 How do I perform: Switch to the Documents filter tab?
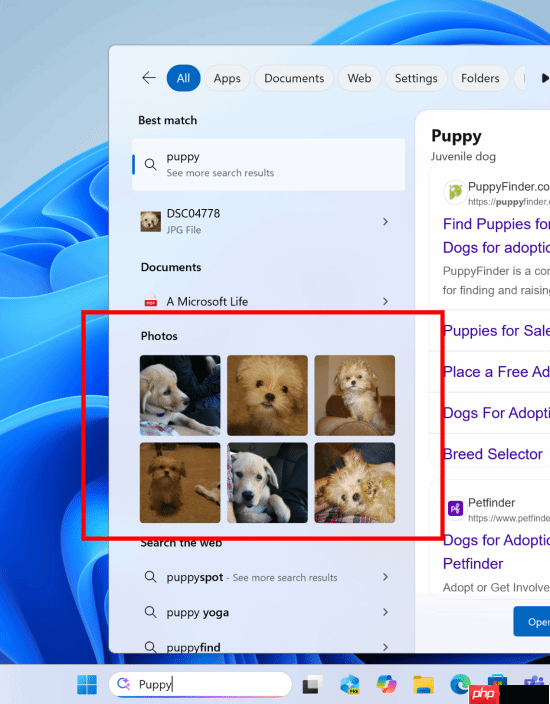(294, 78)
